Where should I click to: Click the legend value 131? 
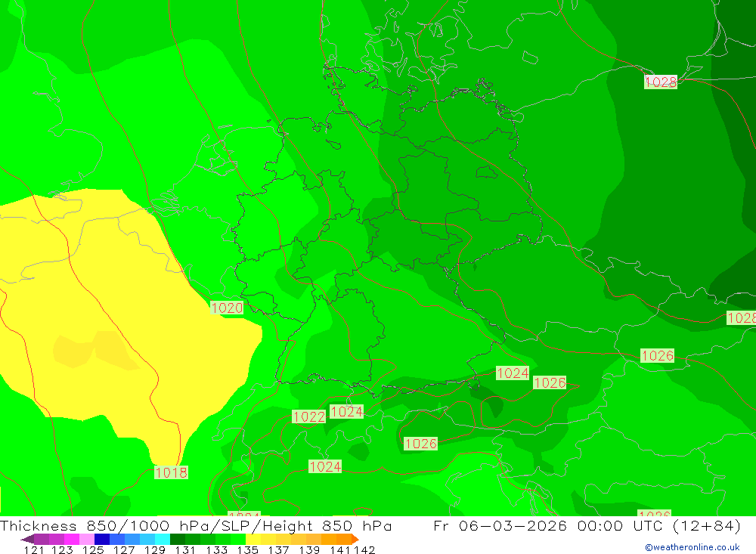pyautogui.click(x=185, y=549)
